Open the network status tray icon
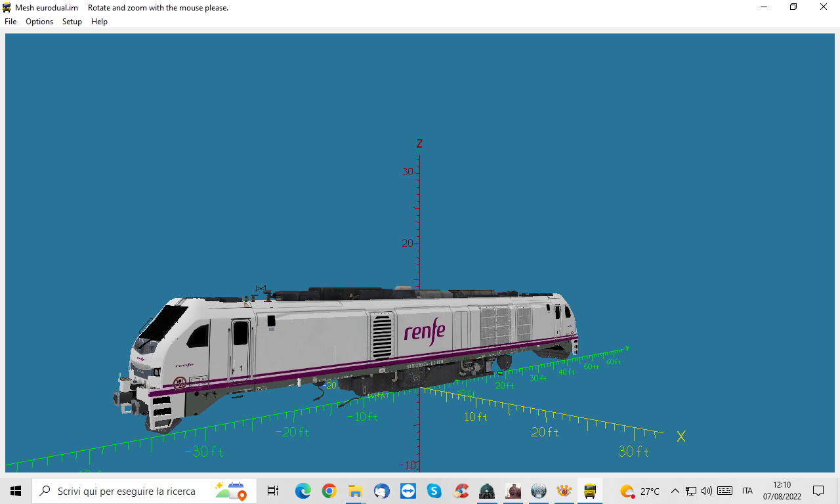 (x=691, y=491)
